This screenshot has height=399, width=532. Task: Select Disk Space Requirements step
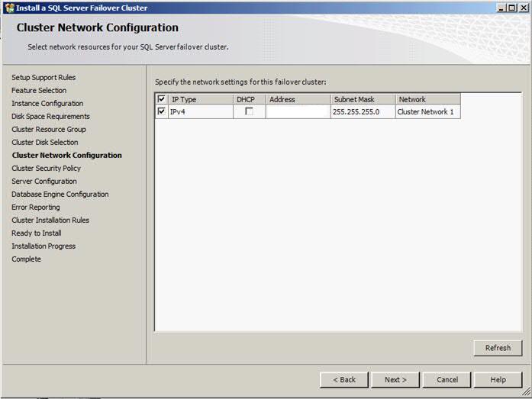coord(50,116)
